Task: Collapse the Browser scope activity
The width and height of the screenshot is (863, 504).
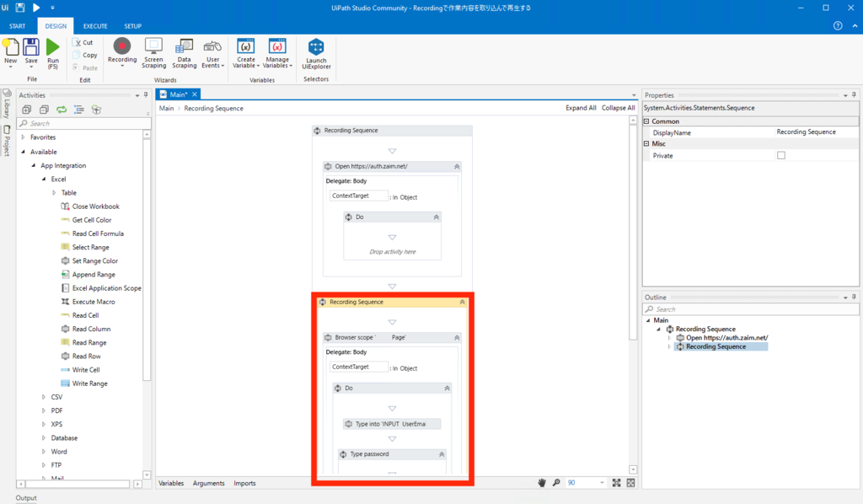Action: [x=457, y=337]
